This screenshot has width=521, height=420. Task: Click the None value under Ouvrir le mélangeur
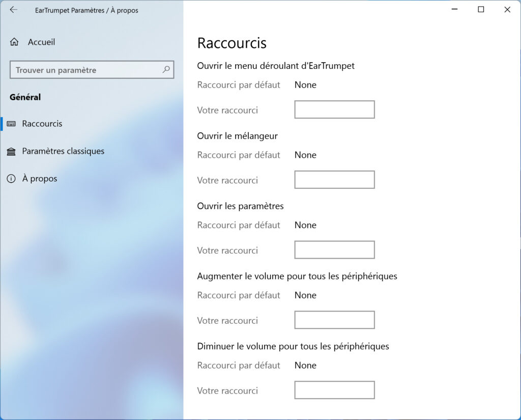(305, 155)
